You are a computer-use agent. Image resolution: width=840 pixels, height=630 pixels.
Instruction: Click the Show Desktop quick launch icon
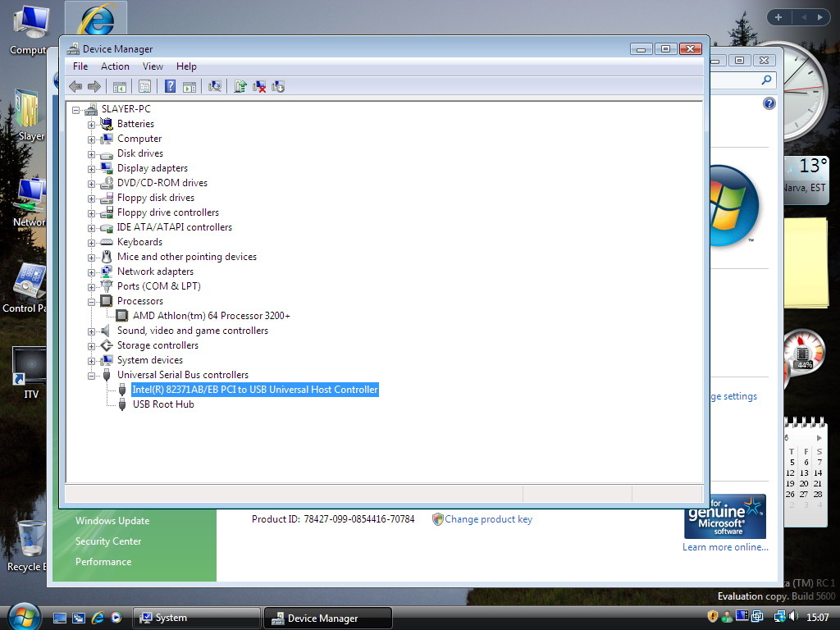[60, 618]
